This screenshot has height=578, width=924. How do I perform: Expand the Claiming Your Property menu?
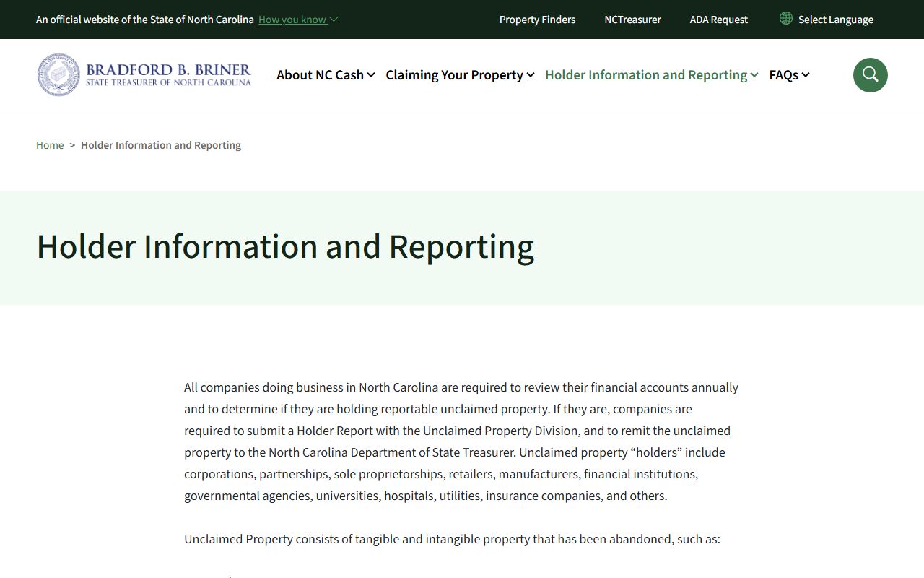coord(460,74)
